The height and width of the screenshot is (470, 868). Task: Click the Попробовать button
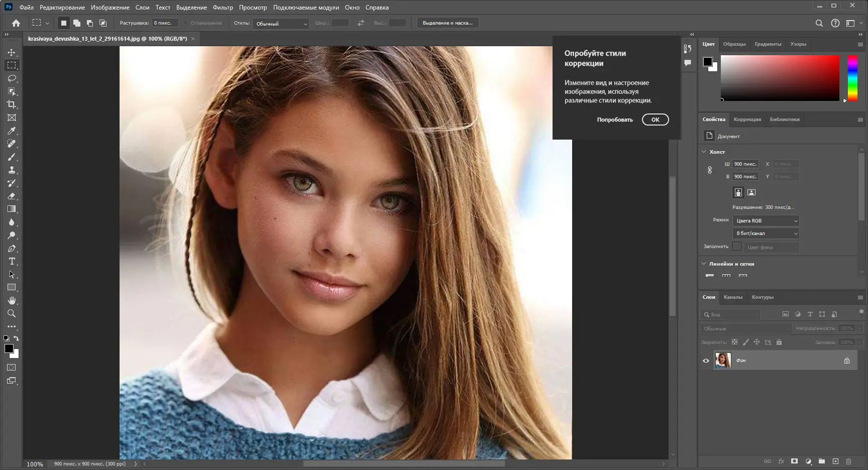pyautogui.click(x=615, y=120)
